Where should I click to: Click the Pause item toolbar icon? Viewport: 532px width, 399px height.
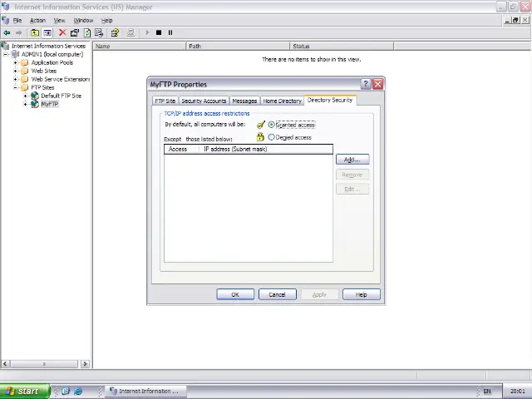click(x=170, y=33)
